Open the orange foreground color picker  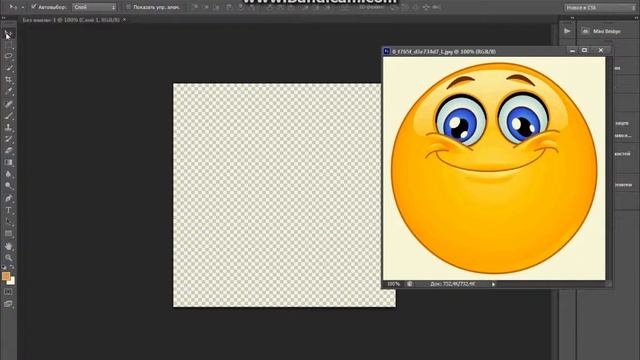point(6,276)
